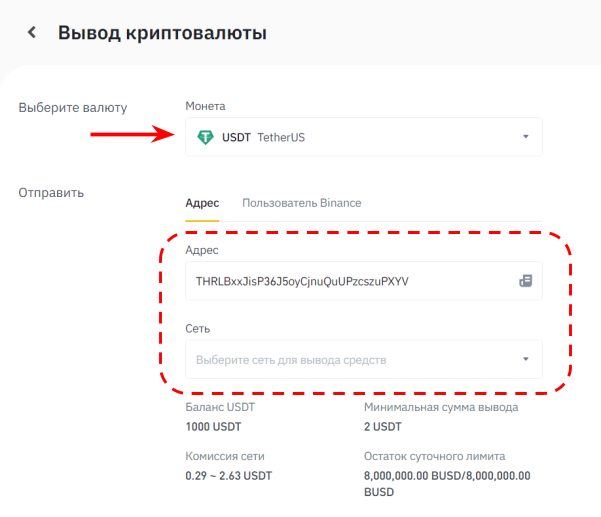Click the 8,000,000.00 BUSD limit value
The image size is (601, 517).
[447, 484]
